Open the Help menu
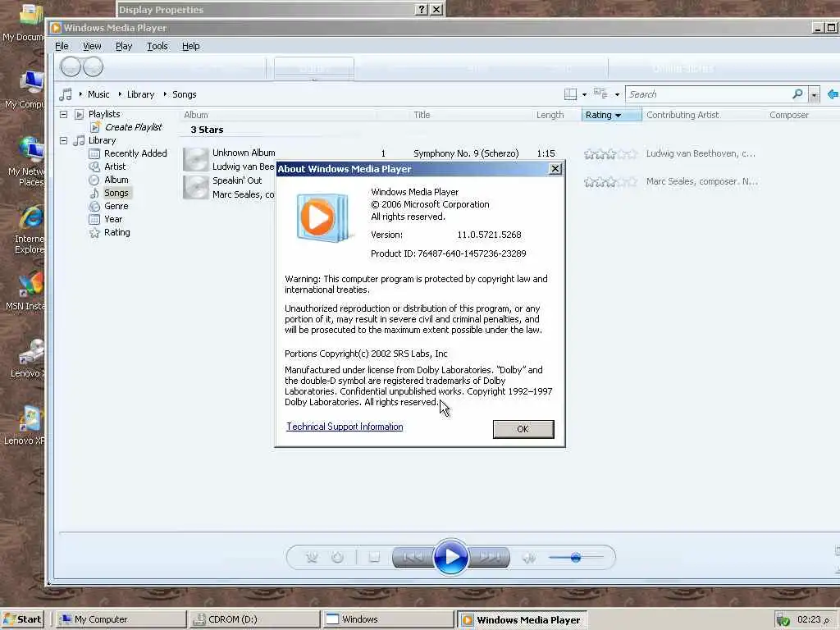This screenshot has height=630, width=840. (190, 46)
